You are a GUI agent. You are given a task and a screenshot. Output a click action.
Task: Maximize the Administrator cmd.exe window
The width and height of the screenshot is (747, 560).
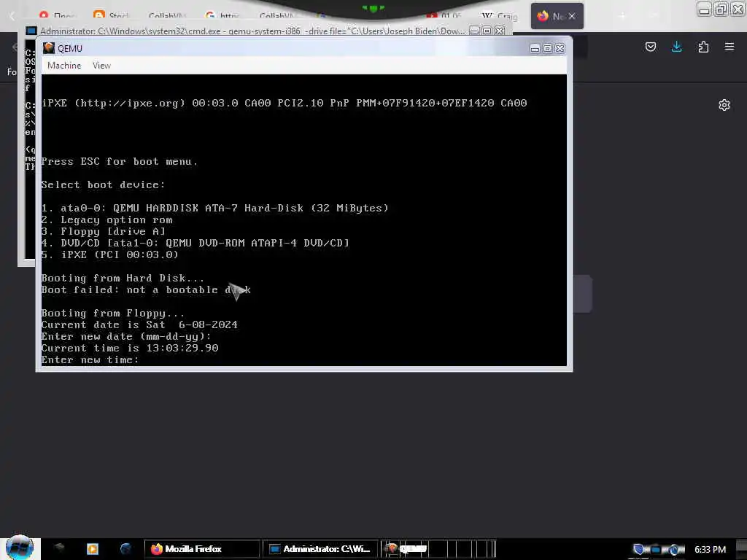point(487,31)
